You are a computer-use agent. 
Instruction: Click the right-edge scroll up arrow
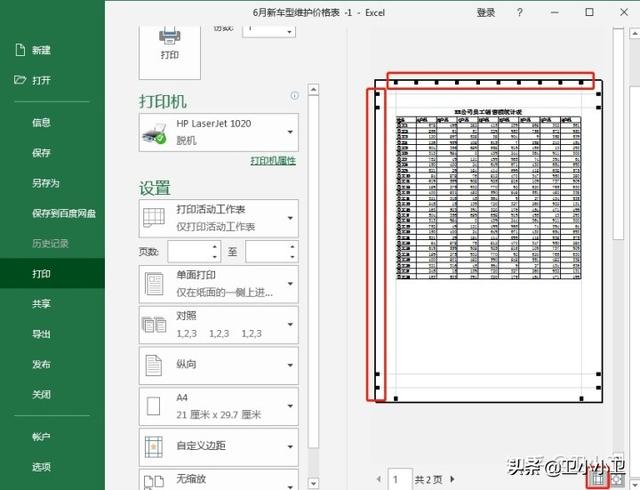tap(635, 33)
